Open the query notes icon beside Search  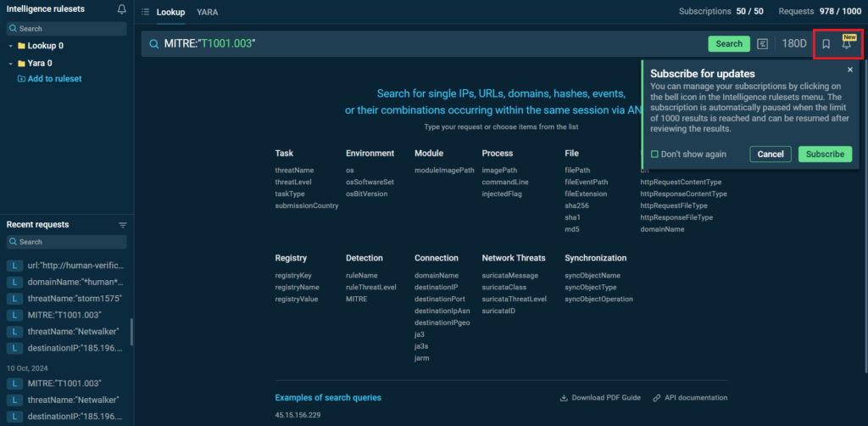(763, 44)
